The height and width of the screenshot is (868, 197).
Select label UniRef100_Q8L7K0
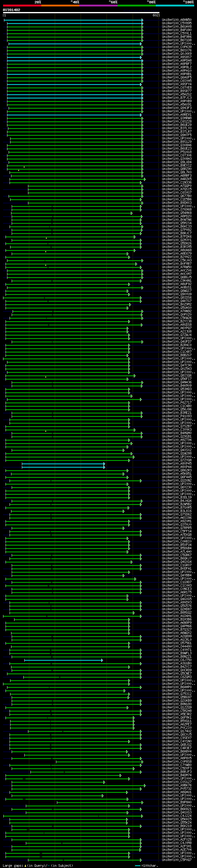pyautogui.click(x=177, y=172)
